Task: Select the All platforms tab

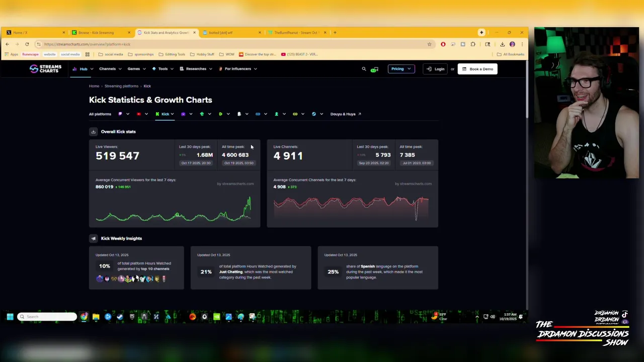Action: tap(100, 114)
